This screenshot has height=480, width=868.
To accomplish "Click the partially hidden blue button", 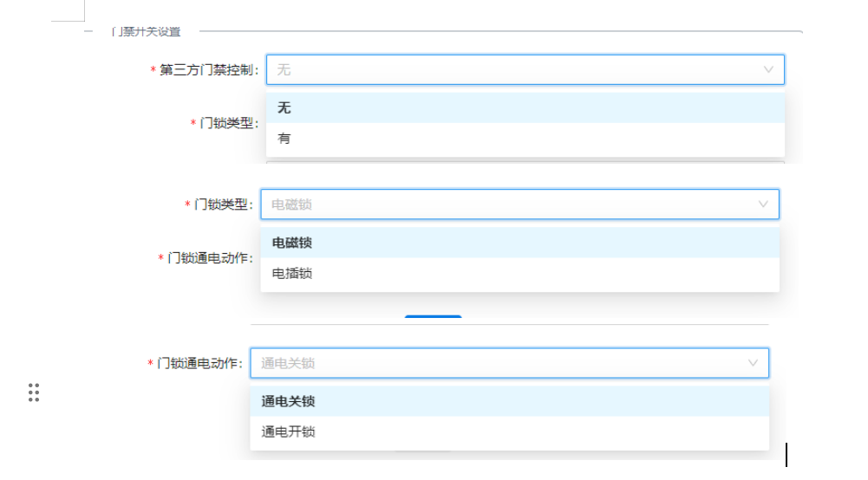I will coord(433,317).
